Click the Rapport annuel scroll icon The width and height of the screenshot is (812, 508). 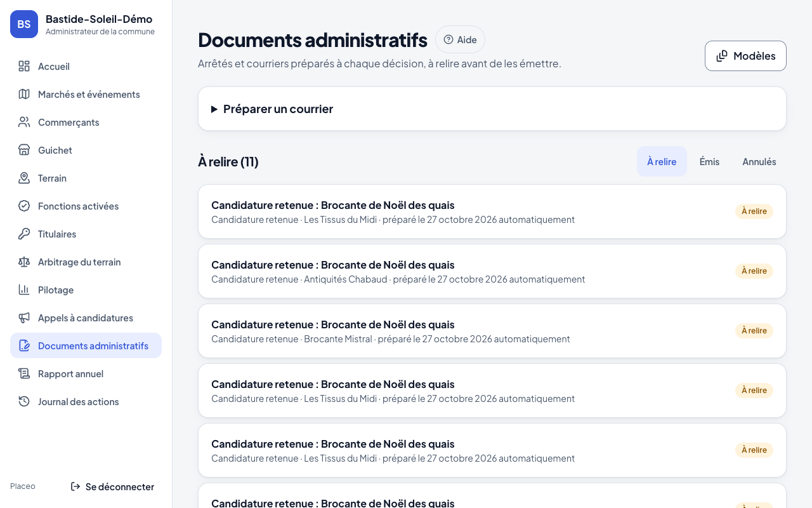coord(24,373)
